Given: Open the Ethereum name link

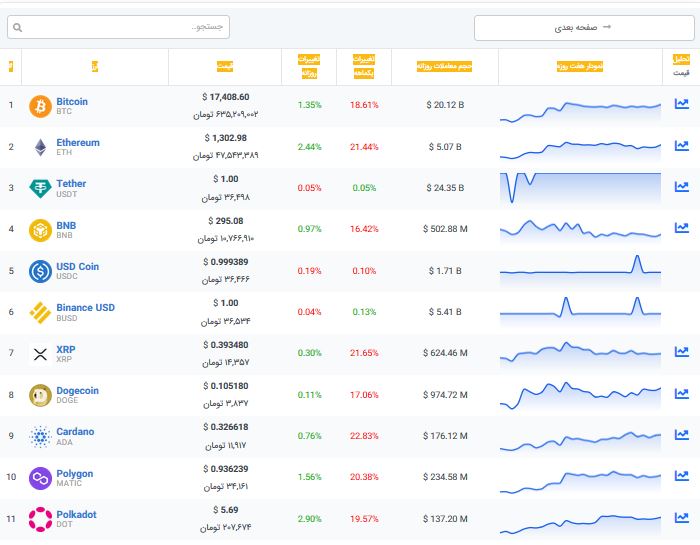Looking at the screenshot, I should (x=78, y=142).
